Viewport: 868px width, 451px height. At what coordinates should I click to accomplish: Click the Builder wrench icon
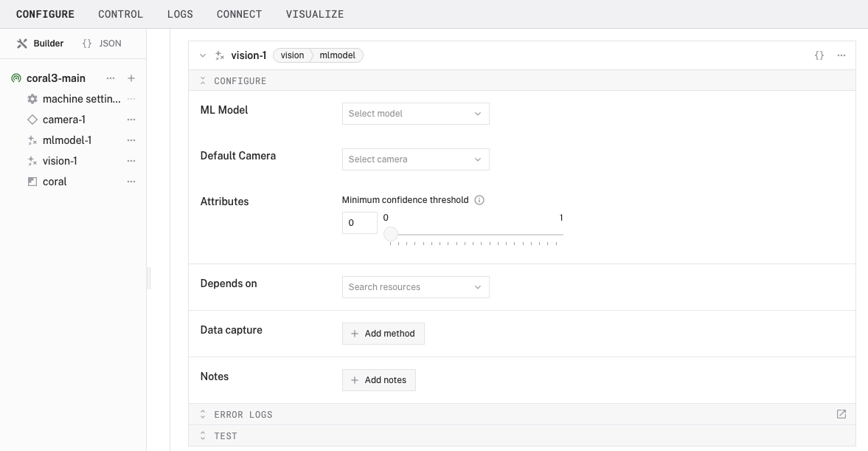22,44
